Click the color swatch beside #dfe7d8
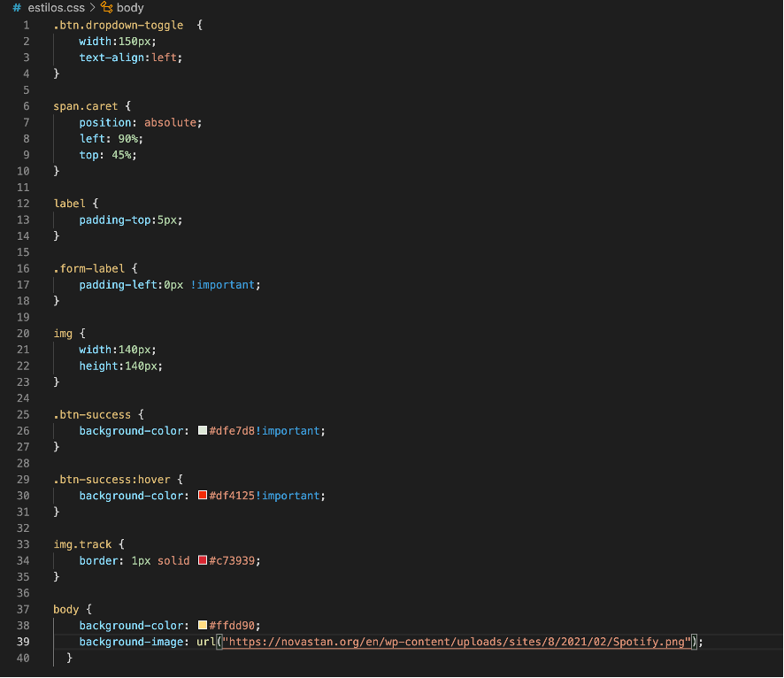Screen dimensions: 784x678 (x=204, y=430)
